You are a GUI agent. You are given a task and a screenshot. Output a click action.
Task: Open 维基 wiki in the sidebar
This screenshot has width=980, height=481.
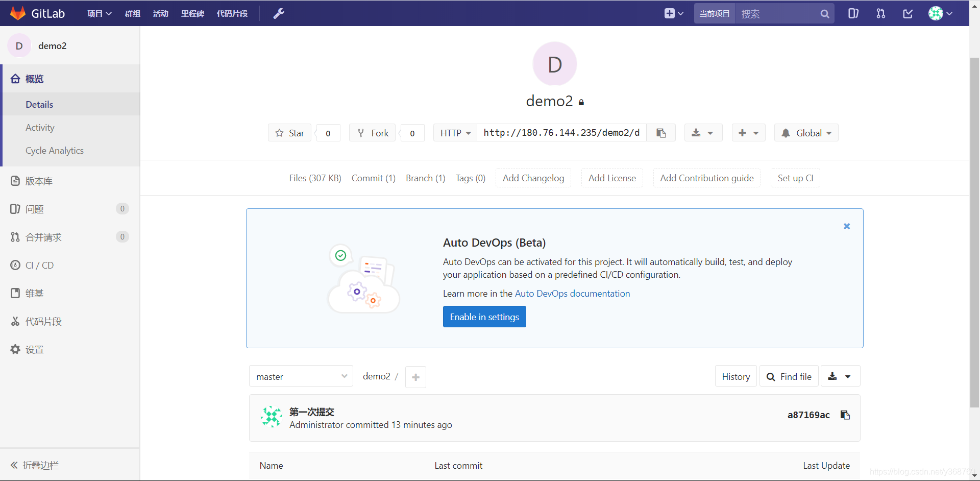click(x=70, y=293)
